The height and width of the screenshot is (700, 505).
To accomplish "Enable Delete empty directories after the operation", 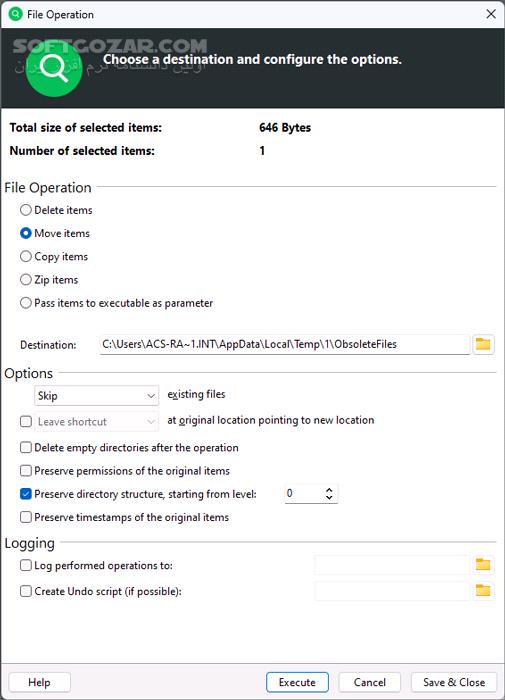I will click(x=26, y=447).
